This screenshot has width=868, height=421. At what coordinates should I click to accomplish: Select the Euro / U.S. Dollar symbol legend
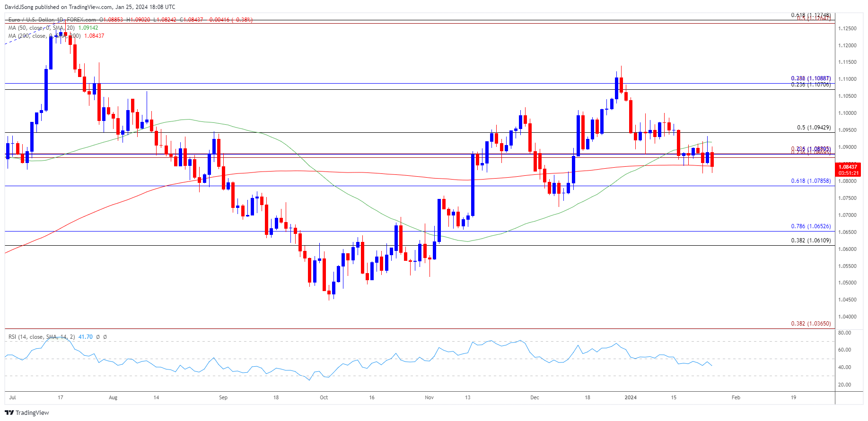(52, 20)
